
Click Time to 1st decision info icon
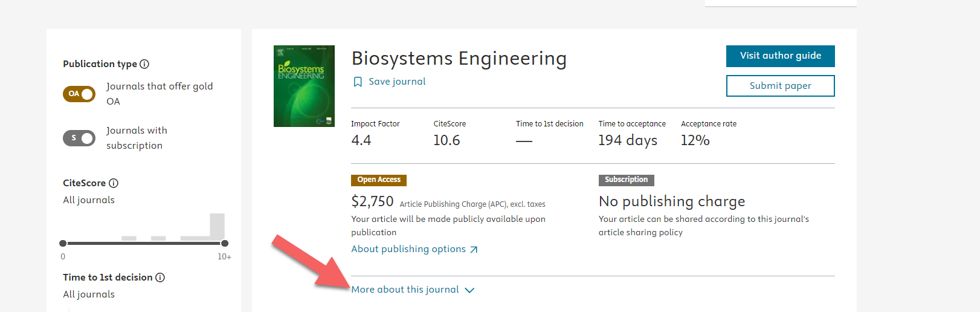point(160,278)
